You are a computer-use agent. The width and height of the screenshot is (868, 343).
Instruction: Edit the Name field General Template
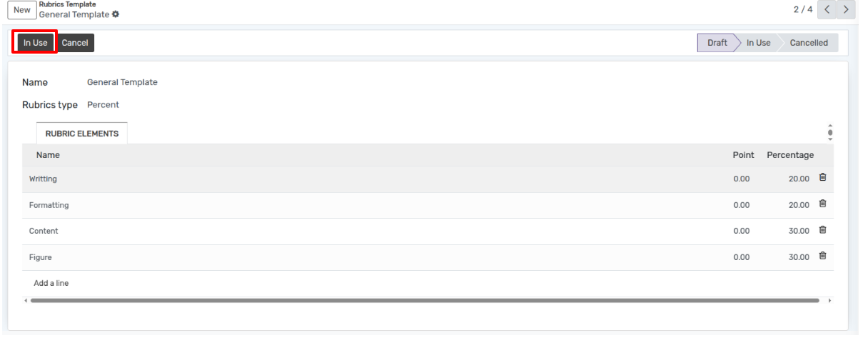pos(122,82)
